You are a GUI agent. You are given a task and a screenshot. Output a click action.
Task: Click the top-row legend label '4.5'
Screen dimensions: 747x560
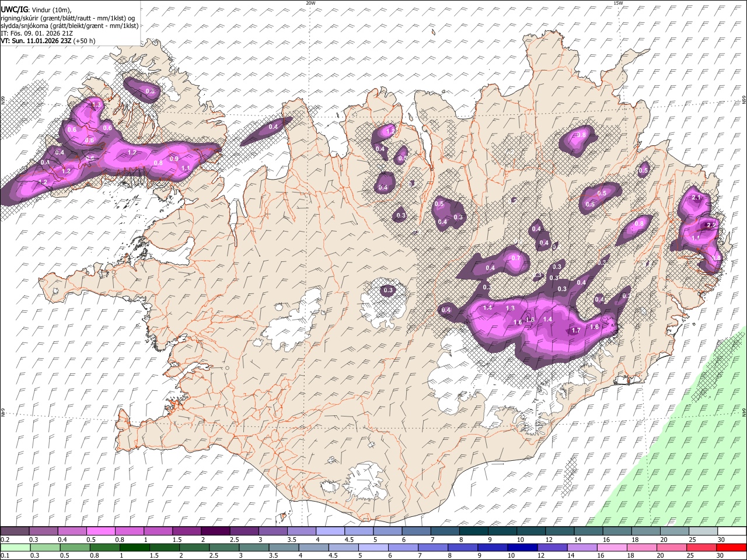349,540
